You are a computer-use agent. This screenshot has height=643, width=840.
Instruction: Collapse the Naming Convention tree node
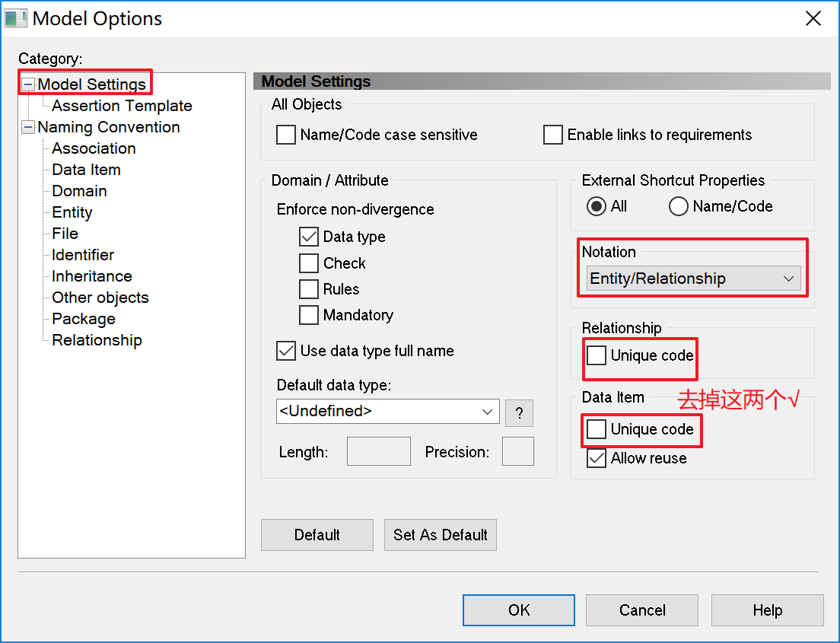(28, 128)
